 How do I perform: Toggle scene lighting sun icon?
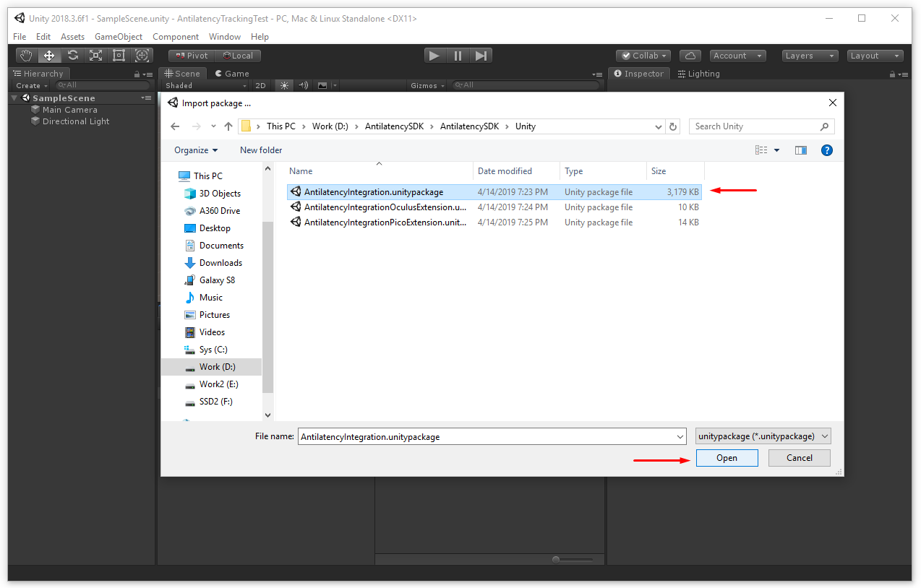tap(284, 85)
